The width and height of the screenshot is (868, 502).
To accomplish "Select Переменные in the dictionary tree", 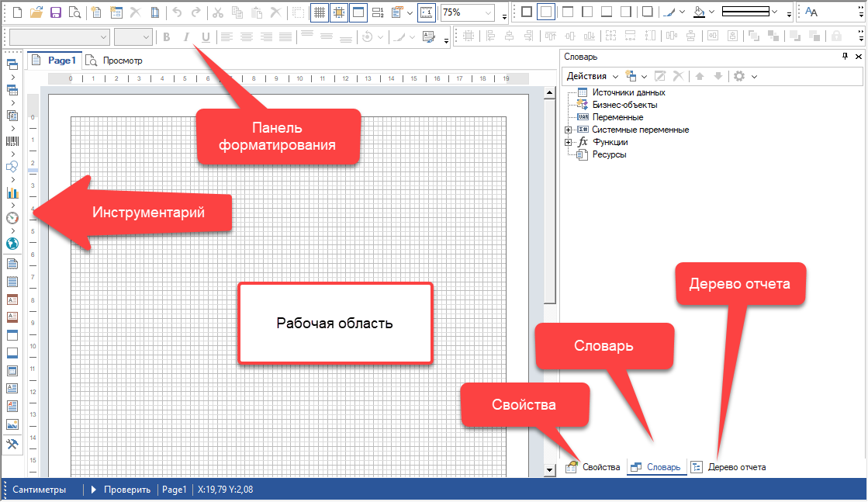I will pyautogui.click(x=617, y=117).
